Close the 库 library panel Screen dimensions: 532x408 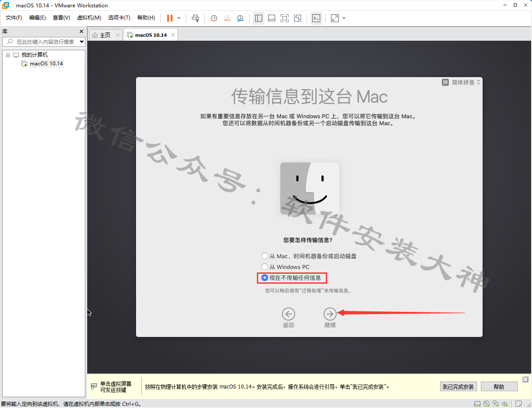coord(81,32)
